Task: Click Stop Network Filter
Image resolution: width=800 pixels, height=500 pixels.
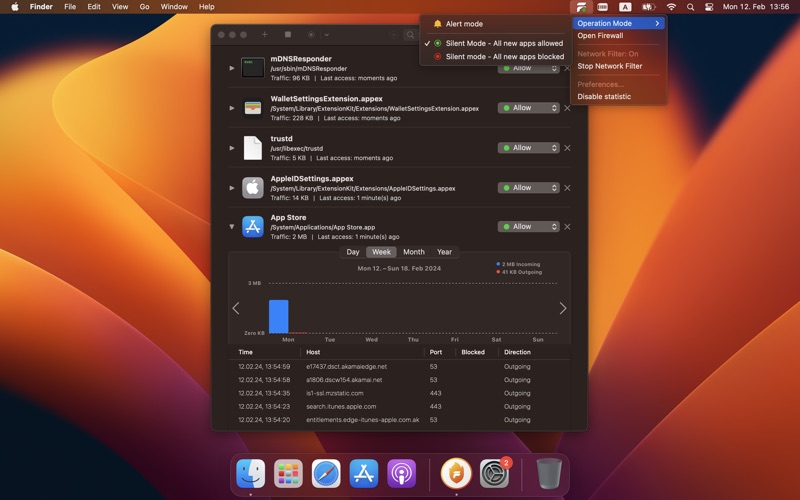Action: [x=618, y=66]
